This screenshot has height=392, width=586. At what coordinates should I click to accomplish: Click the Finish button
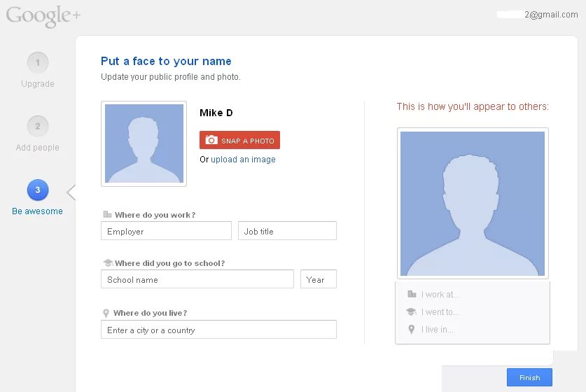529,377
